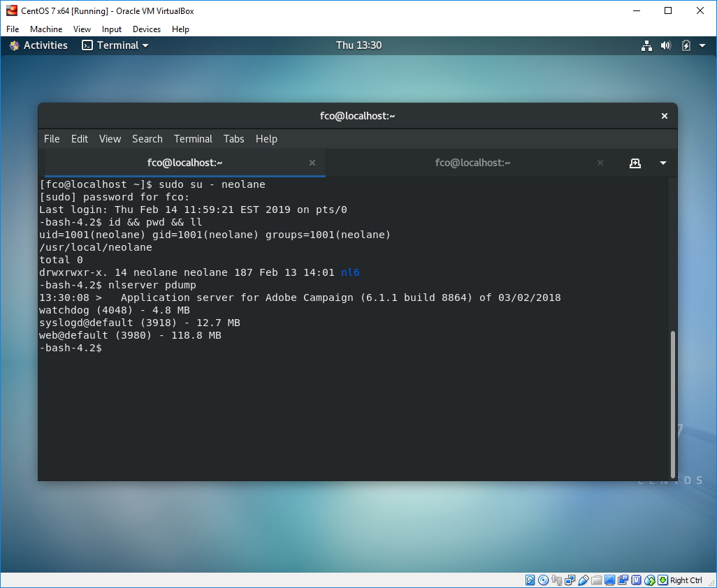Click the battery power icon in top bar
This screenshot has height=588, width=717.
[x=686, y=45]
